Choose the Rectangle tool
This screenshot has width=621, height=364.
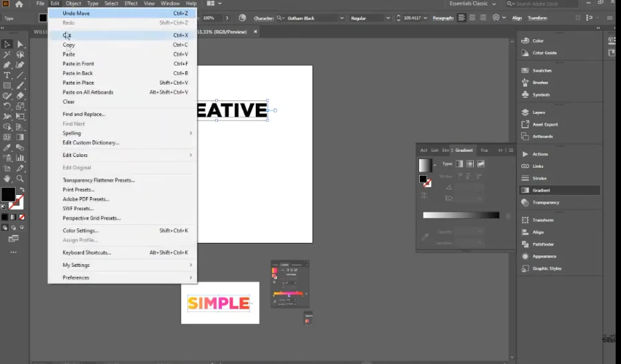click(x=7, y=85)
